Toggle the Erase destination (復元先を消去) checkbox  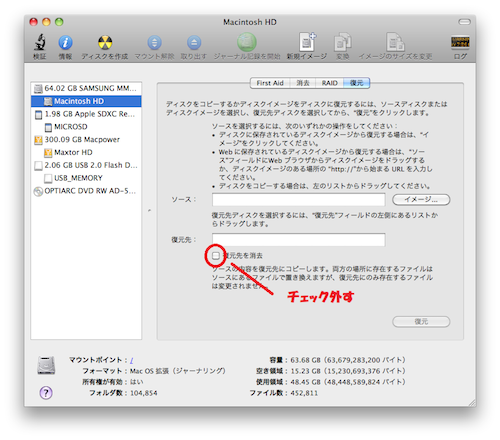(216, 256)
